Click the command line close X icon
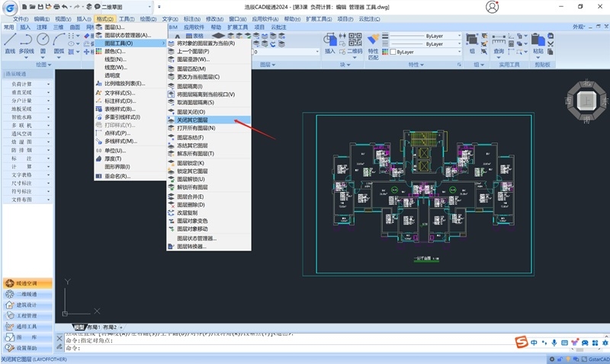The image size is (610, 364). (x=59, y=338)
